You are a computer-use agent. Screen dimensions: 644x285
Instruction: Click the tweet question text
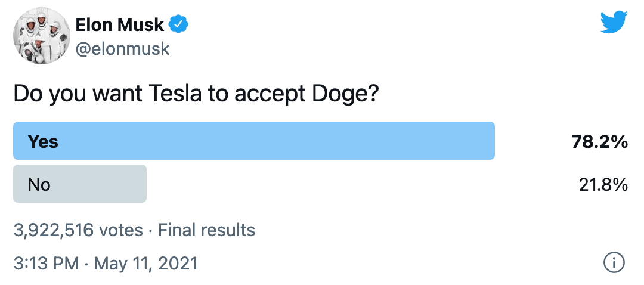point(196,94)
